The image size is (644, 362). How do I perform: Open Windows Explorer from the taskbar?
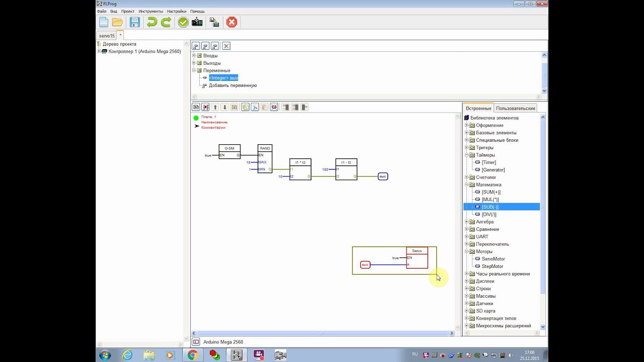(x=149, y=355)
